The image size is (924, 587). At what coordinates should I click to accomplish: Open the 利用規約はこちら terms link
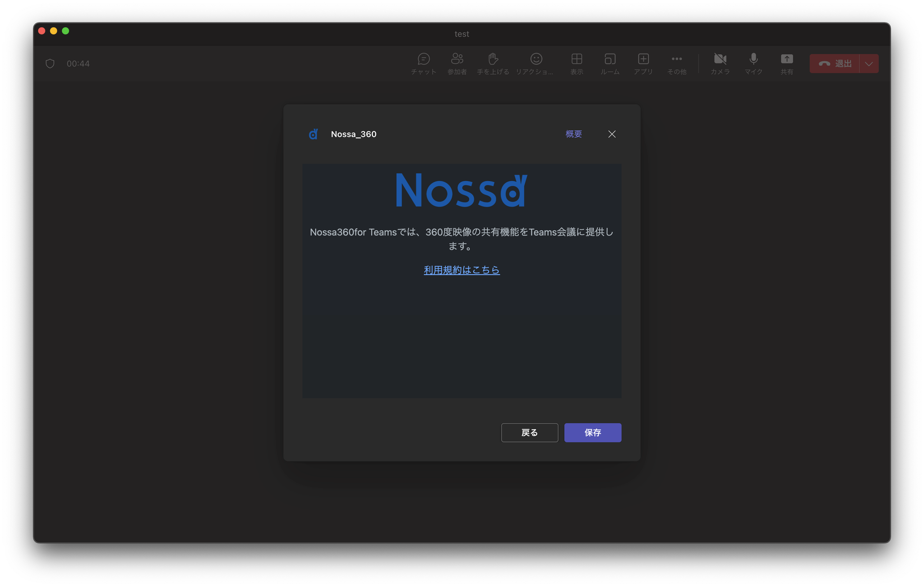(462, 270)
